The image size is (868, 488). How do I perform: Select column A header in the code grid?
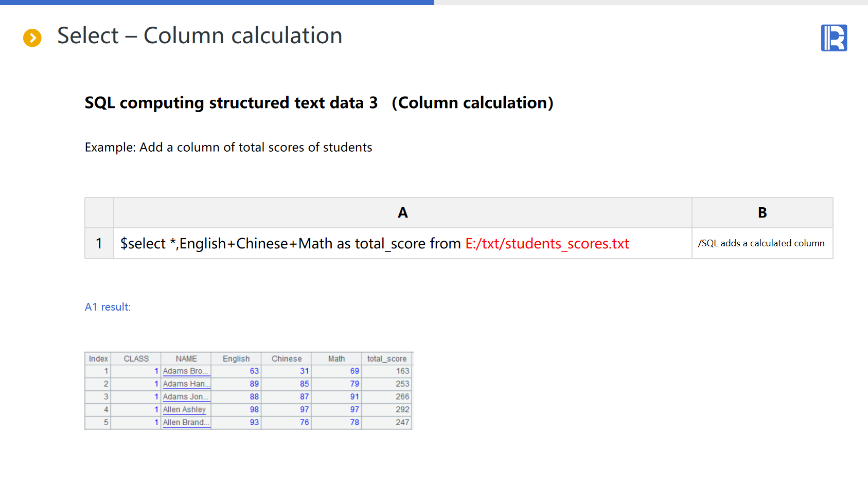point(402,213)
